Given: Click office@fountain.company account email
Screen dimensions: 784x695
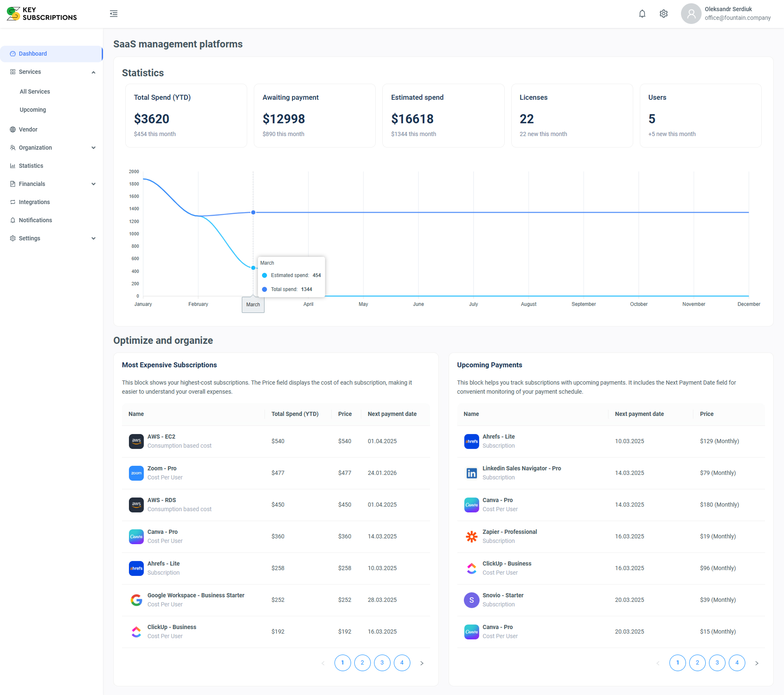Looking at the screenshot, I should 737,18.
